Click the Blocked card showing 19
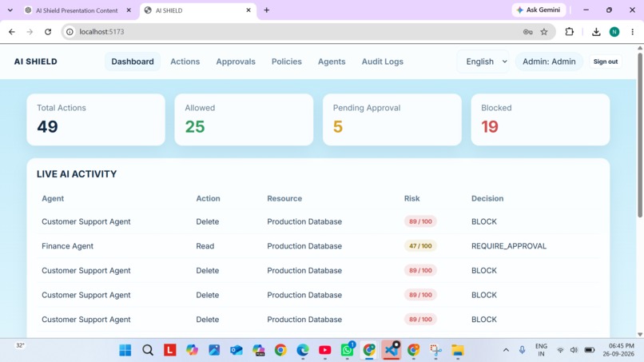The image size is (644, 362). pyautogui.click(x=540, y=120)
